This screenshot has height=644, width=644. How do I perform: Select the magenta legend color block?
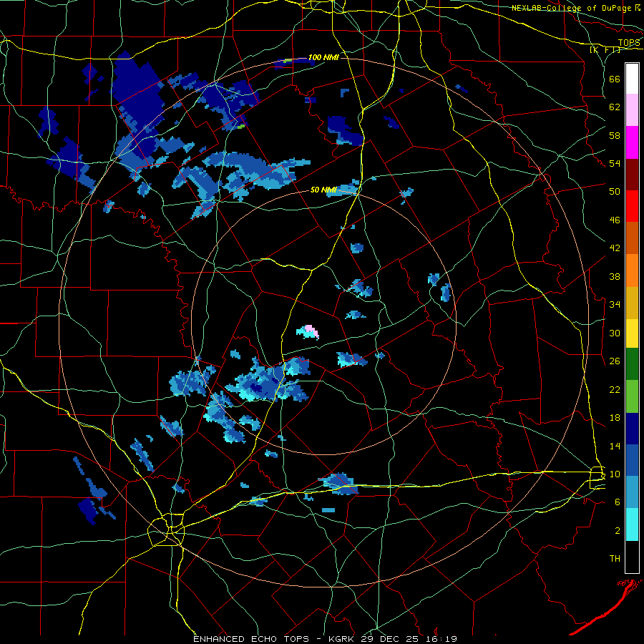(x=632, y=142)
